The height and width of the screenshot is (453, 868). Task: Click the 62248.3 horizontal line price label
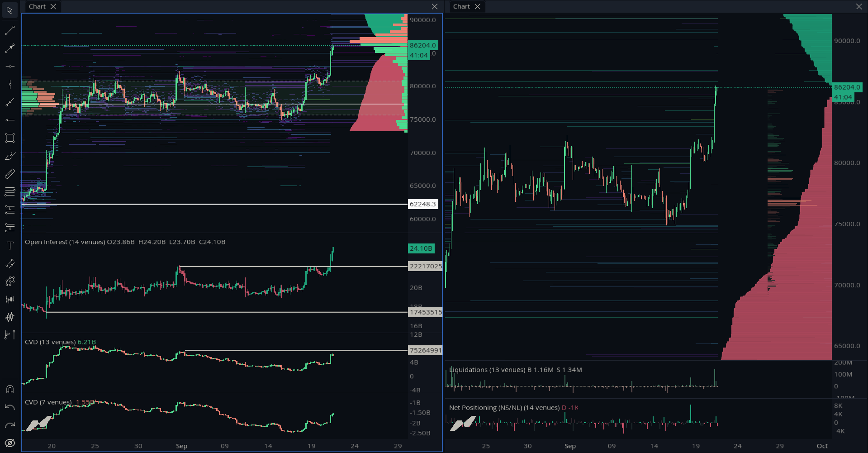tap(423, 204)
